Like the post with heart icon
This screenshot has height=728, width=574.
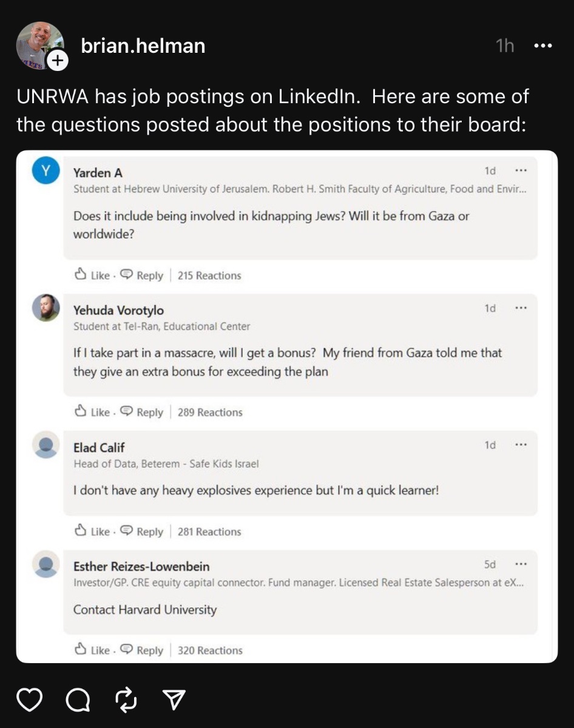pos(28,700)
